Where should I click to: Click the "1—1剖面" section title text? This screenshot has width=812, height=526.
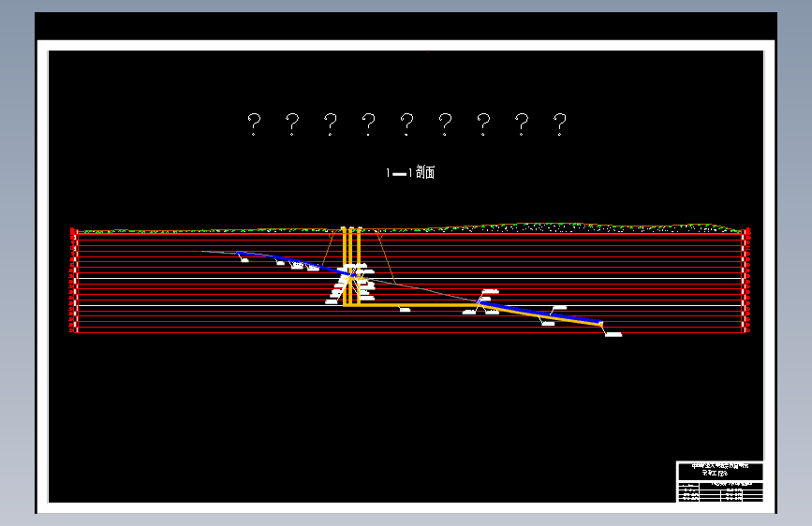(x=409, y=172)
